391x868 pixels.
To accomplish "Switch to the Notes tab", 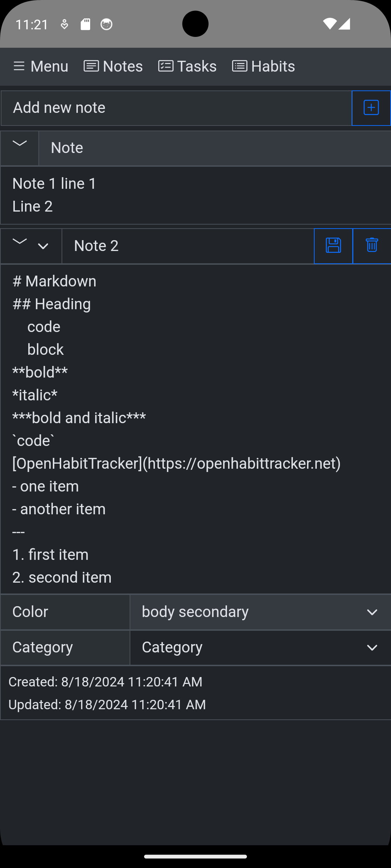I will pyautogui.click(x=113, y=67).
